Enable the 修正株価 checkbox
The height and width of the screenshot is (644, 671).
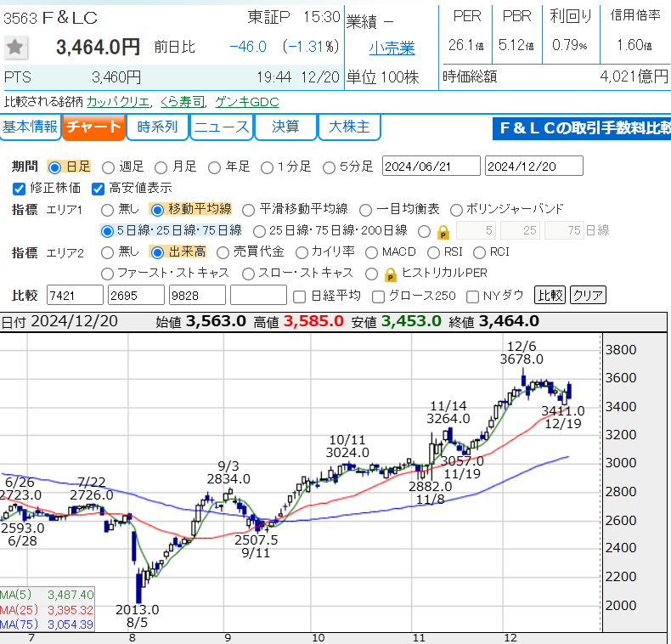(20, 188)
